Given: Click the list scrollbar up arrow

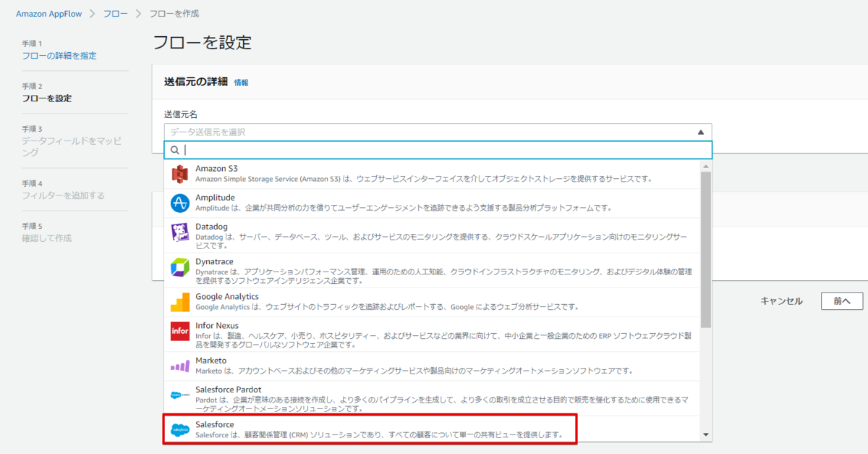Looking at the screenshot, I should pyautogui.click(x=706, y=165).
